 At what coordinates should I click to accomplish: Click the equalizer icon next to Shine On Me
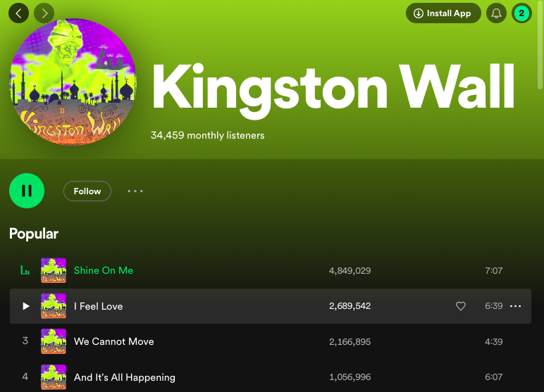(25, 270)
